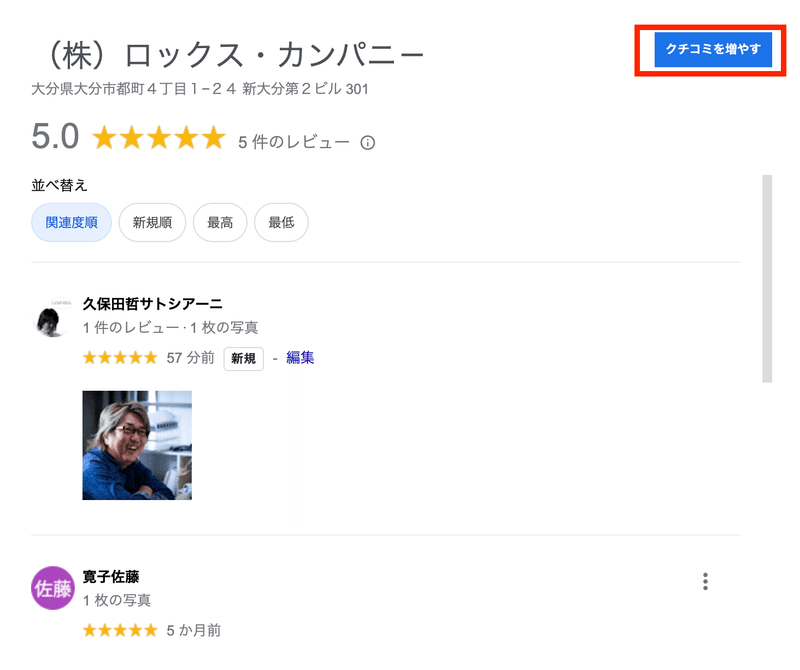Click the stars on 寛子佐藤's review
Screen dimensions: 800x670
click(119, 630)
